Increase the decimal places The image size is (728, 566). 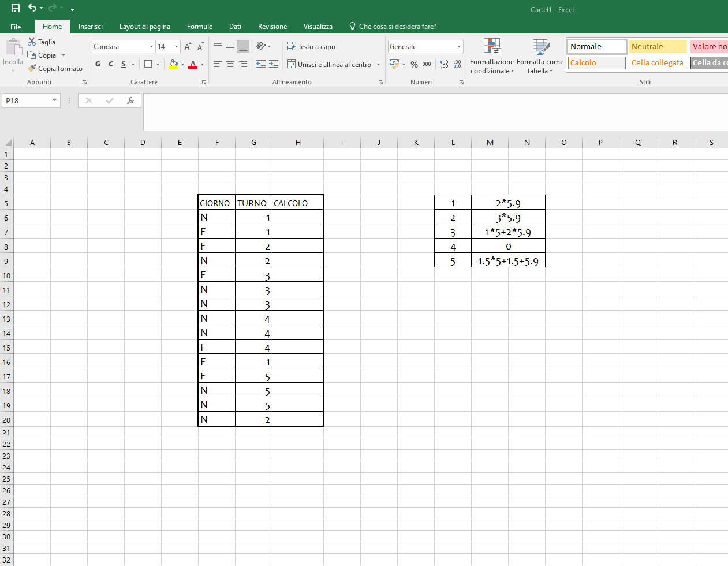[x=444, y=64]
